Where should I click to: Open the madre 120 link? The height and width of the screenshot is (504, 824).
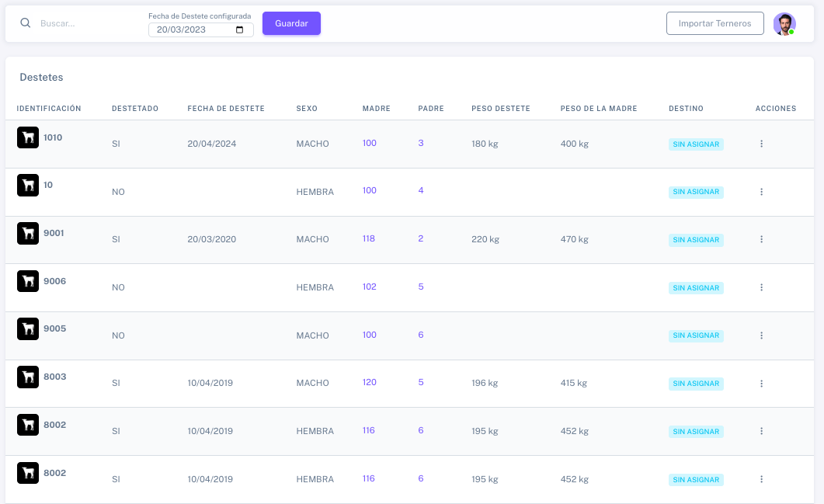[370, 382]
